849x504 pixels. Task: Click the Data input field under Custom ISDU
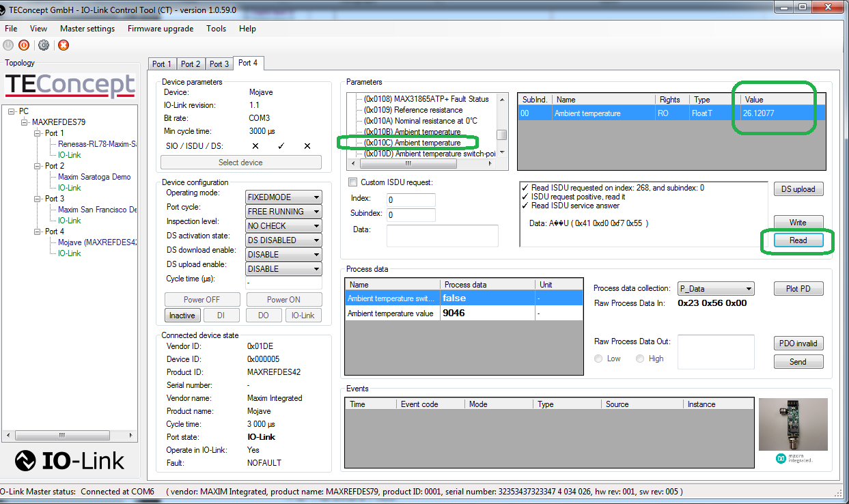[x=443, y=236]
